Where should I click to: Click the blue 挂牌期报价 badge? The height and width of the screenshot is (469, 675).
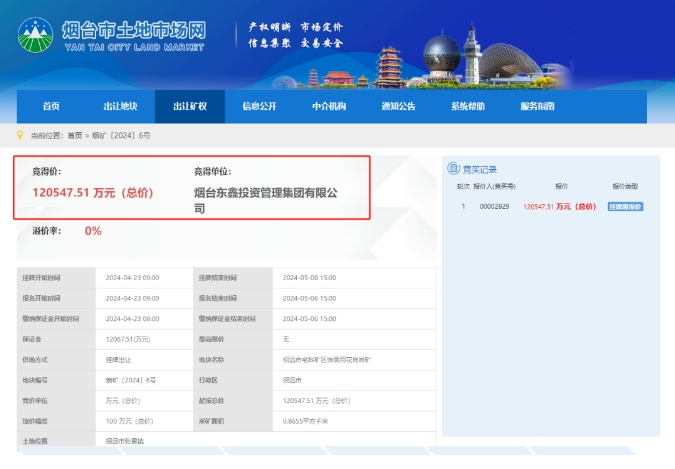625,206
